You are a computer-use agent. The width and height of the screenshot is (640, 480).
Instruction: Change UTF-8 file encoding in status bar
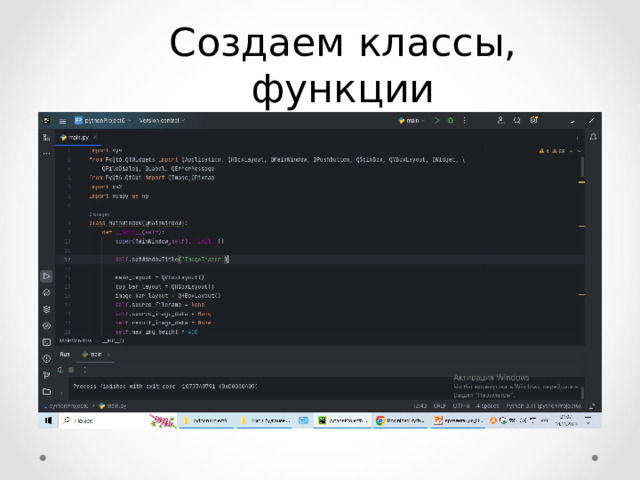coord(461,406)
